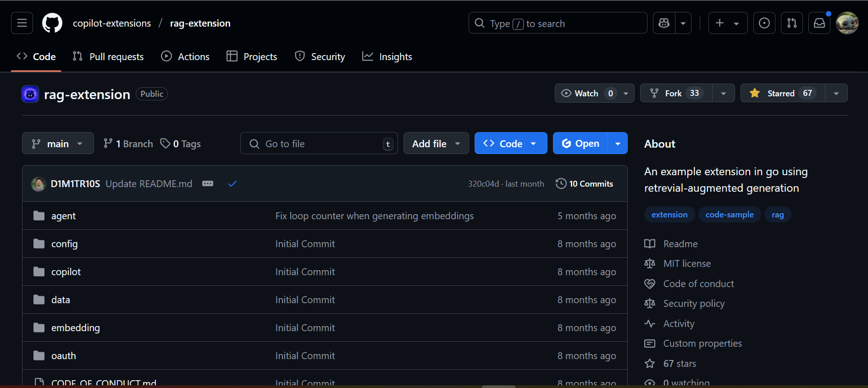Fork the repository
The width and height of the screenshot is (868, 388).
tap(676, 93)
